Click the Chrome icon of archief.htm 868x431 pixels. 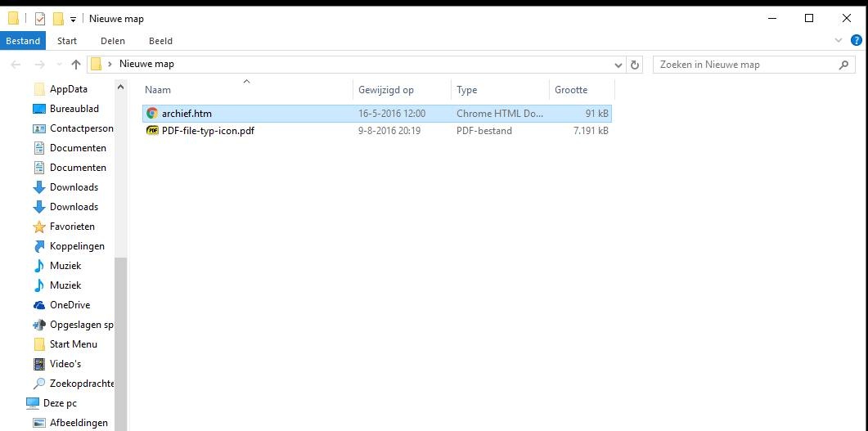point(152,114)
